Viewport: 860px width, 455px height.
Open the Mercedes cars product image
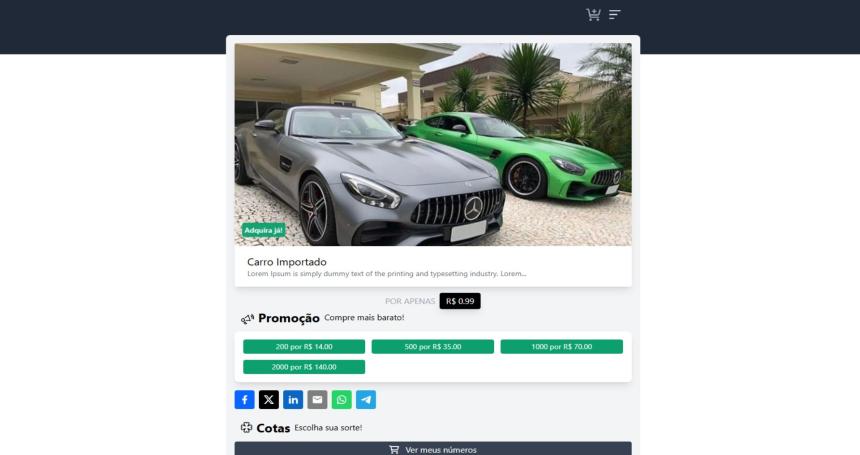pyautogui.click(x=433, y=144)
